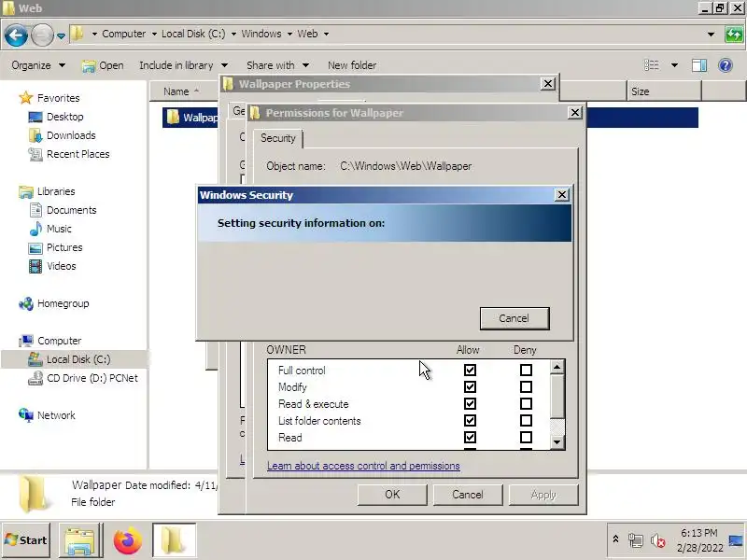747x560 pixels.
Task: Expand dropdown after Computer in address bar
Action: 154,34
